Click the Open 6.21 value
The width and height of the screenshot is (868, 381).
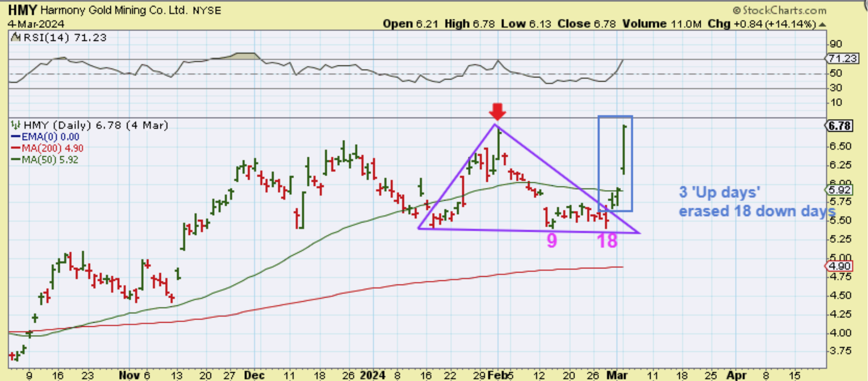click(411, 24)
